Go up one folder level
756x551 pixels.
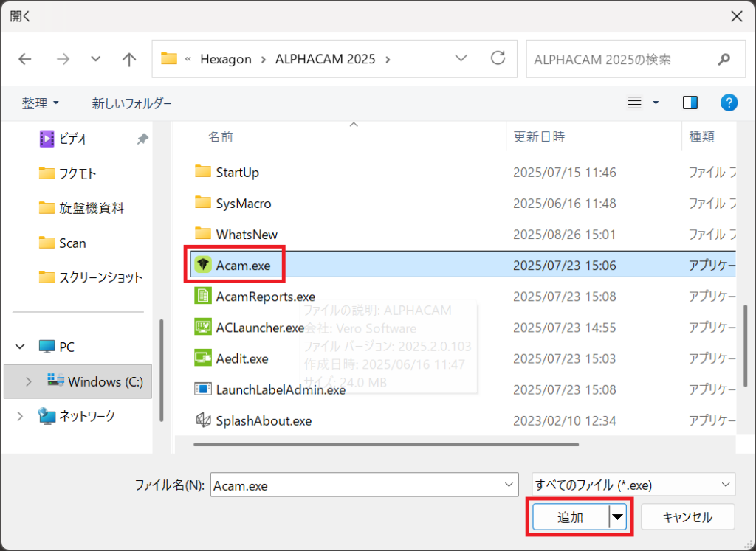[129, 60]
